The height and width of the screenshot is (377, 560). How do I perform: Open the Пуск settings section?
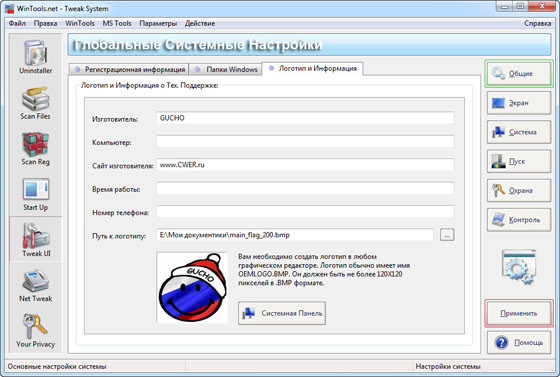tap(519, 161)
